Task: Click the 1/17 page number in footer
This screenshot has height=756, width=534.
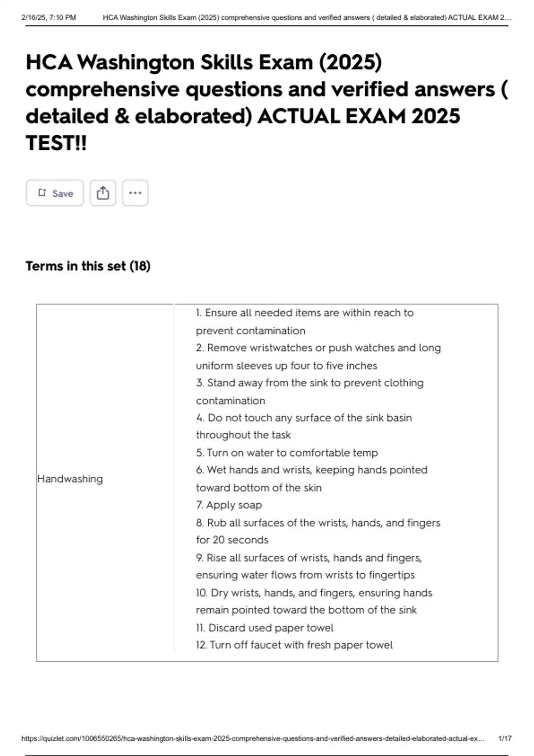Action: (x=505, y=738)
